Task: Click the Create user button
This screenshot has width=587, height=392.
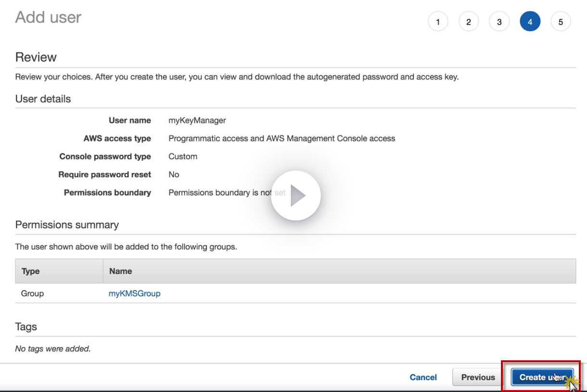Action: click(x=542, y=377)
